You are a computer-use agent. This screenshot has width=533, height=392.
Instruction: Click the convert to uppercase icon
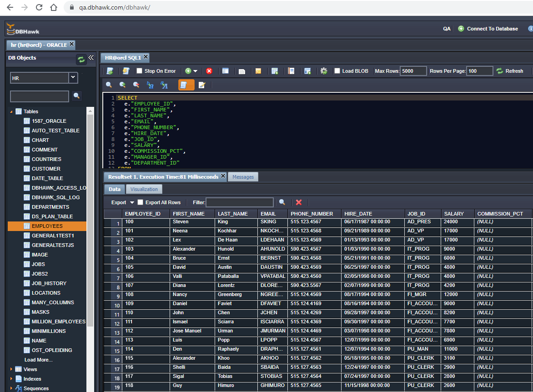[x=164, y=85]
